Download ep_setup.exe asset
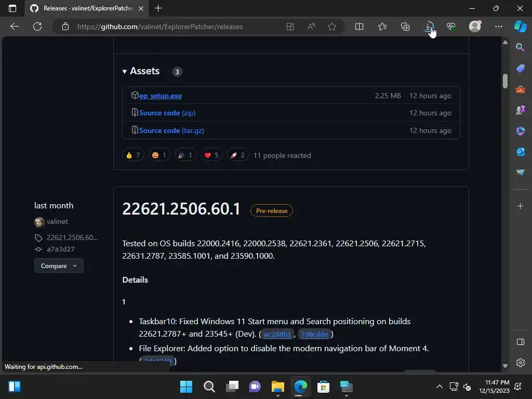532x399 pixels. [x=161, y=96]
